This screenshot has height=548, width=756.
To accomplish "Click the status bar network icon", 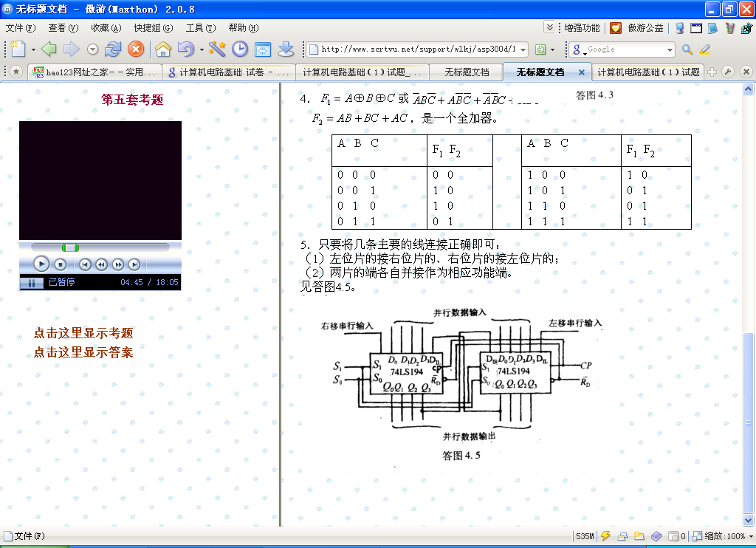I will (x=622, y=536).
